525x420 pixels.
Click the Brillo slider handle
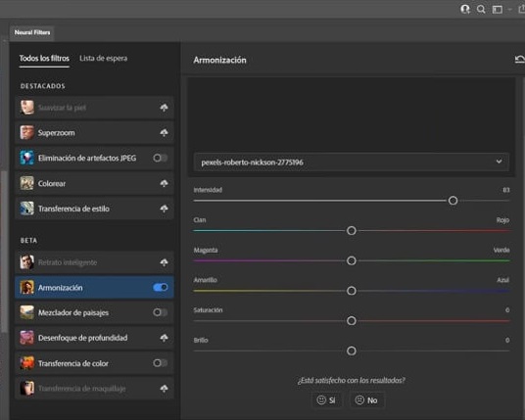coord(352,351)
